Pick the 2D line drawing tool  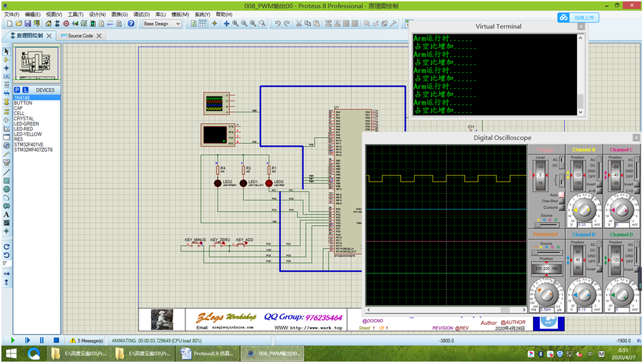pyautogui.click(x=6, y=172)
